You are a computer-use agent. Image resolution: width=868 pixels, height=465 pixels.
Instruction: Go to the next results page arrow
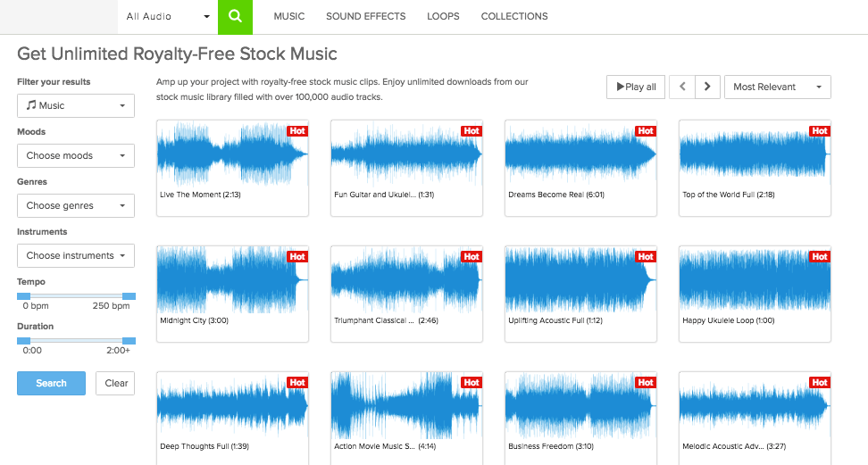(707, 87)
